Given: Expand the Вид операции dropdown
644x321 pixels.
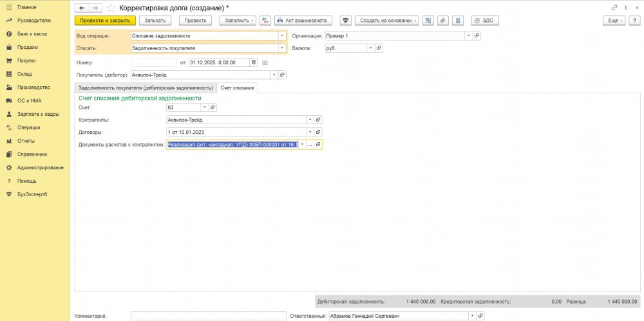Looking at the screenshot, I should tap(282, 36).
